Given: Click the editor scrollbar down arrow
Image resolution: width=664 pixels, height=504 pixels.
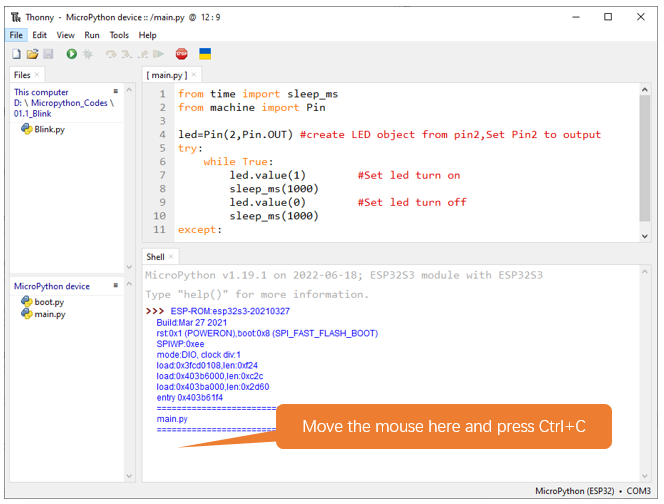Looking at the screenshot, I should click(645, 236).
